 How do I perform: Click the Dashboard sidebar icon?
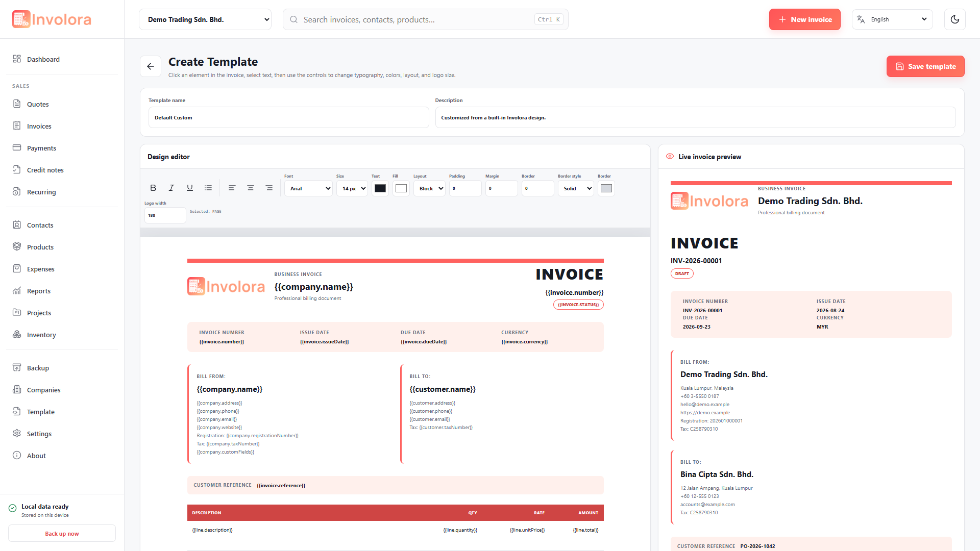[x=17, y=59]
